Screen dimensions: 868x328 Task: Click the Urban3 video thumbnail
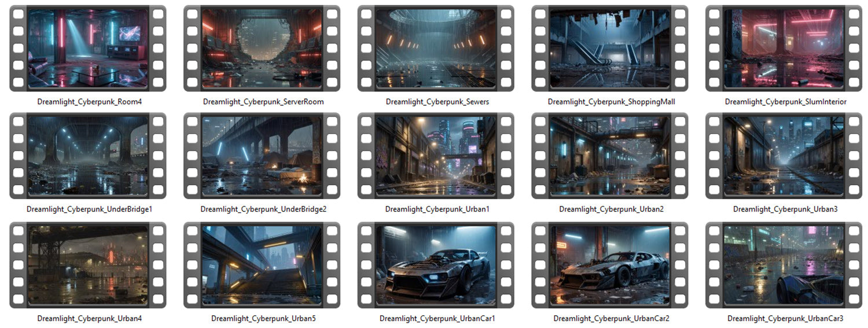[x=784, y=156]
